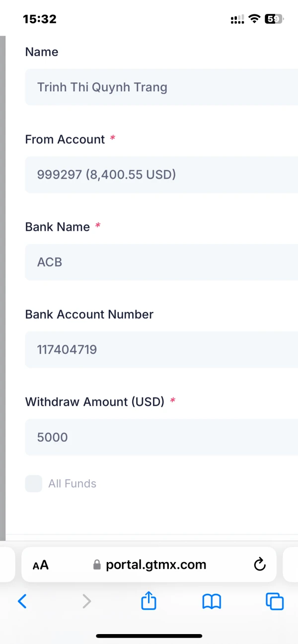Enable the All Funds checkbox

[x=34, y=484]
